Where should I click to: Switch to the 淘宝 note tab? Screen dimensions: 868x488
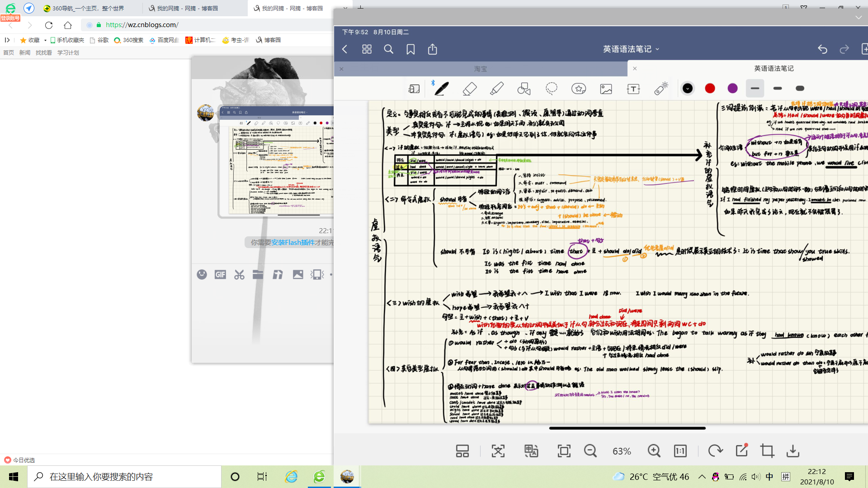pyautogui.click(x=481, y=69)
